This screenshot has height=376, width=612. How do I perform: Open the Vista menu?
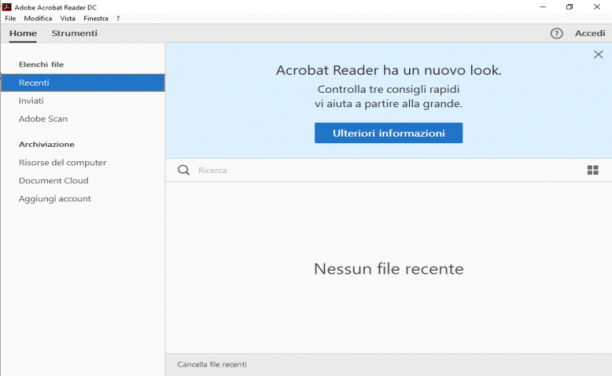[x=68, y=18]
